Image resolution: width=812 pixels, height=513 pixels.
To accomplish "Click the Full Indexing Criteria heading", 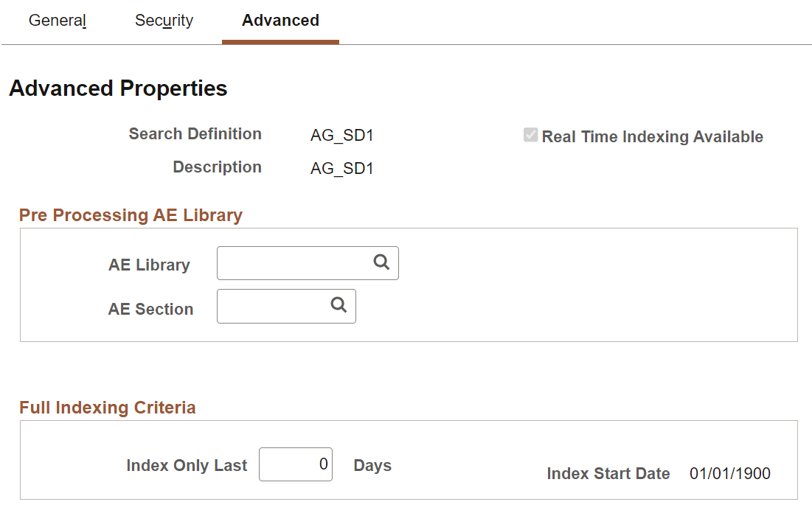I will point(108,408).
